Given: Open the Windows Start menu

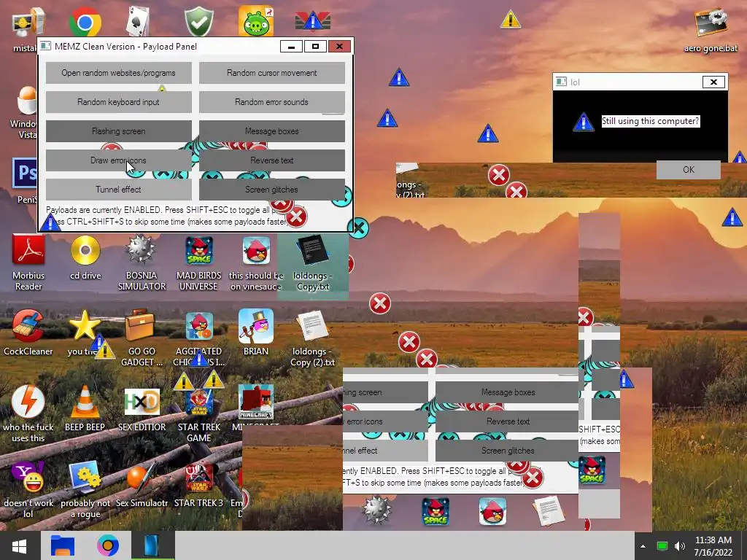Looking at the screenshot, I should coord(20,545).
